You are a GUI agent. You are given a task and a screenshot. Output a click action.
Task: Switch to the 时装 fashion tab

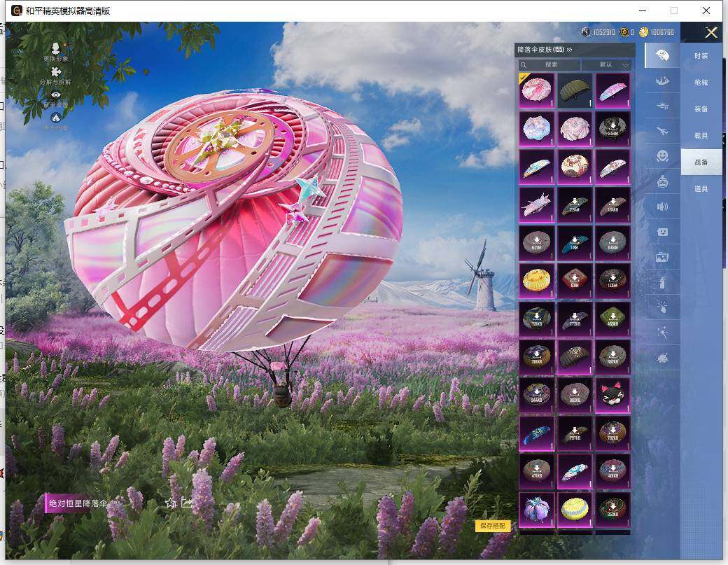pos(701,55)
